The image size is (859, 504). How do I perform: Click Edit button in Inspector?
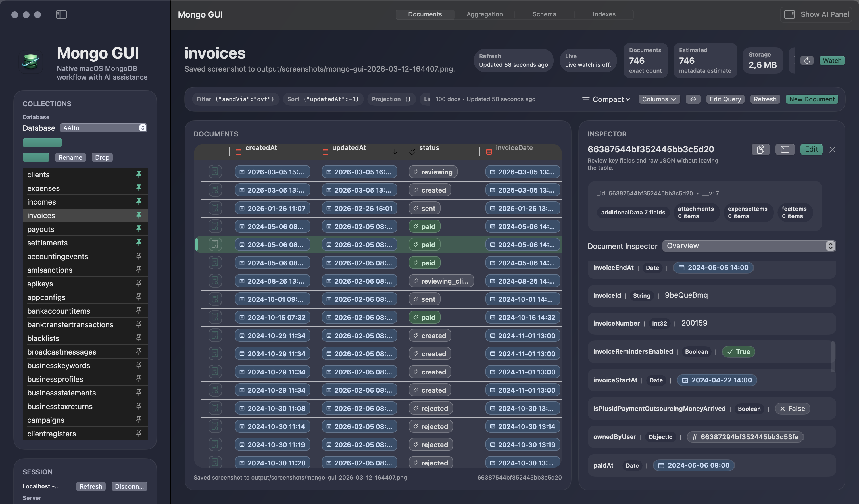(811, 149)
